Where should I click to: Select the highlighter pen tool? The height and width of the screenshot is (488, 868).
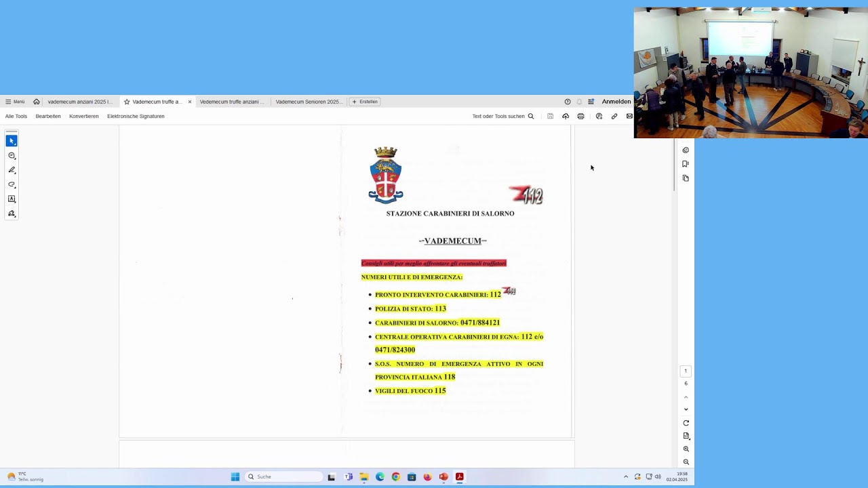point(12,170)
